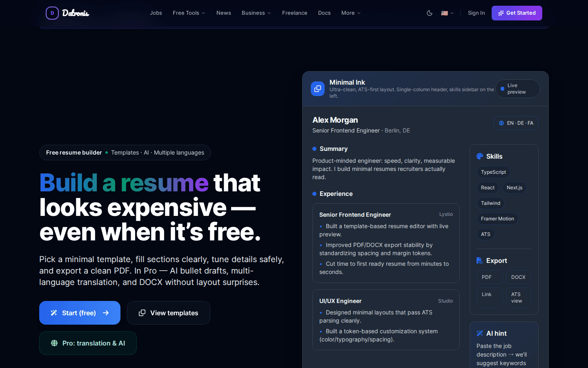
Task: Click the Dabronis brand name
Action: [76, 13]
